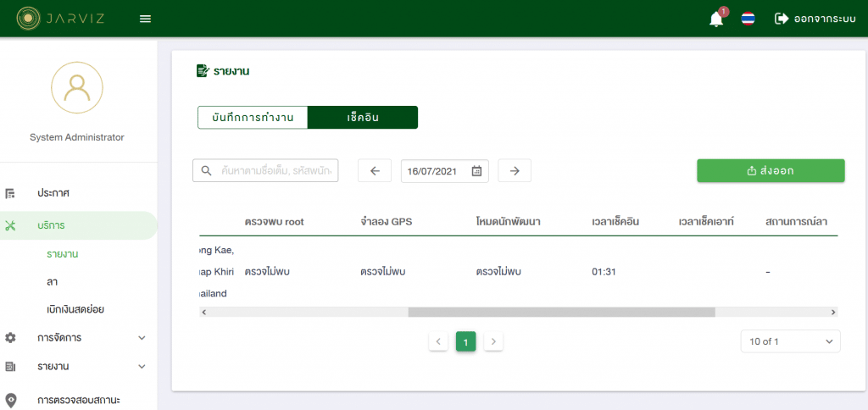Click page 1 pagination button
This screenshot has height=410, width=868.
(x=465, y=341)
